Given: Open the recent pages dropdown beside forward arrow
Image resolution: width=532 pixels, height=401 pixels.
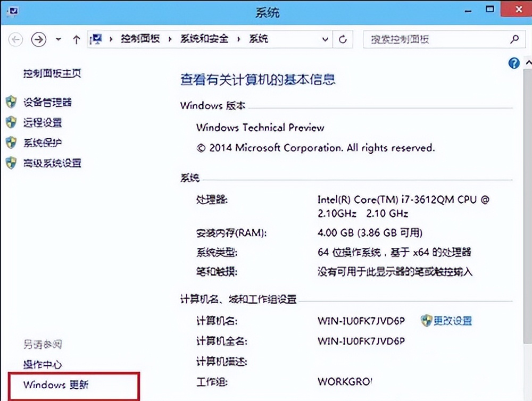Looking at the screenshot, I should (57, 39).
